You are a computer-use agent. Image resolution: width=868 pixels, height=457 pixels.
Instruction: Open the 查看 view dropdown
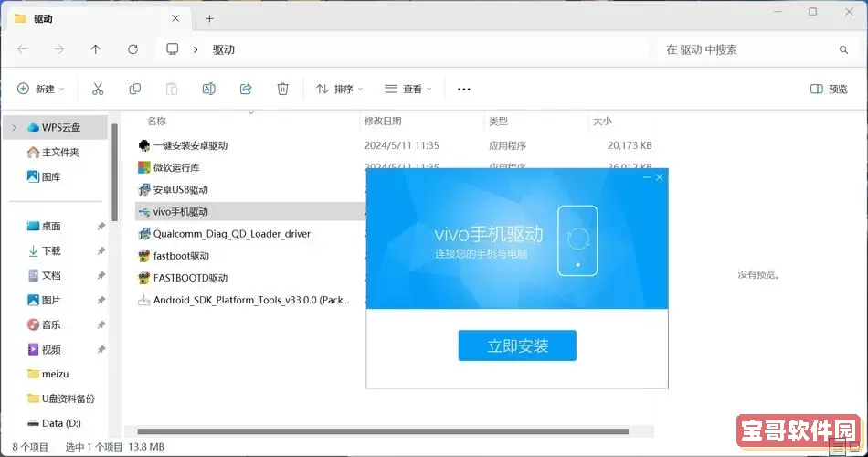coord(408,89)
